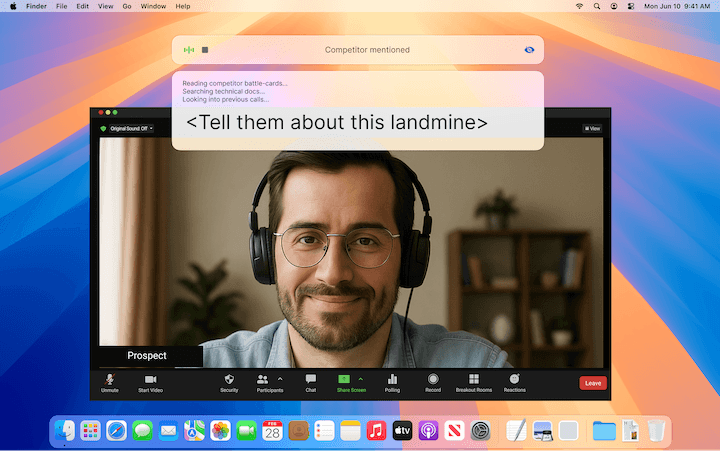Open Notes from the Dock
The image size is (720, 451).
point(350,431)
